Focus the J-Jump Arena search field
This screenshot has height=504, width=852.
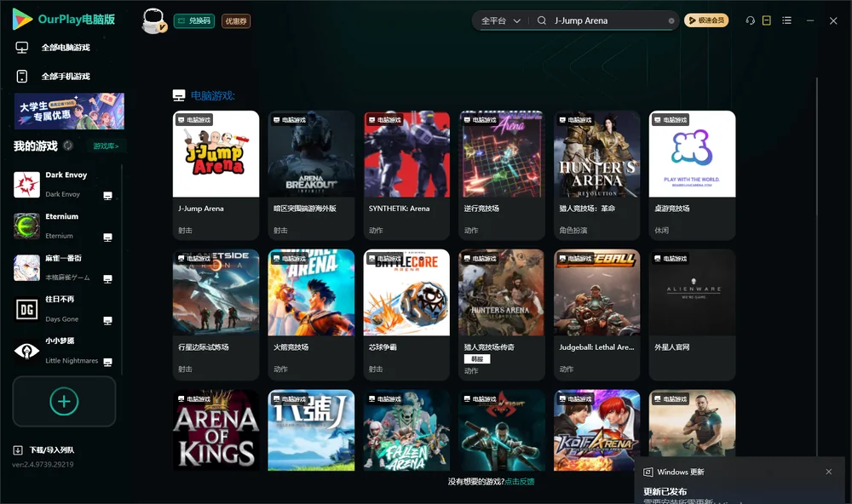pos(608,20)
